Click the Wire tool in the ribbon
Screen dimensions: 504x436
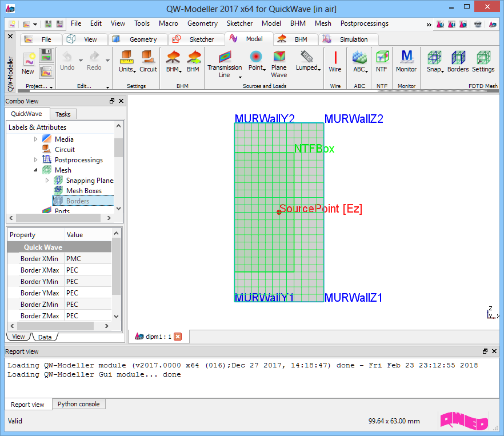click(x=335, y=58)
